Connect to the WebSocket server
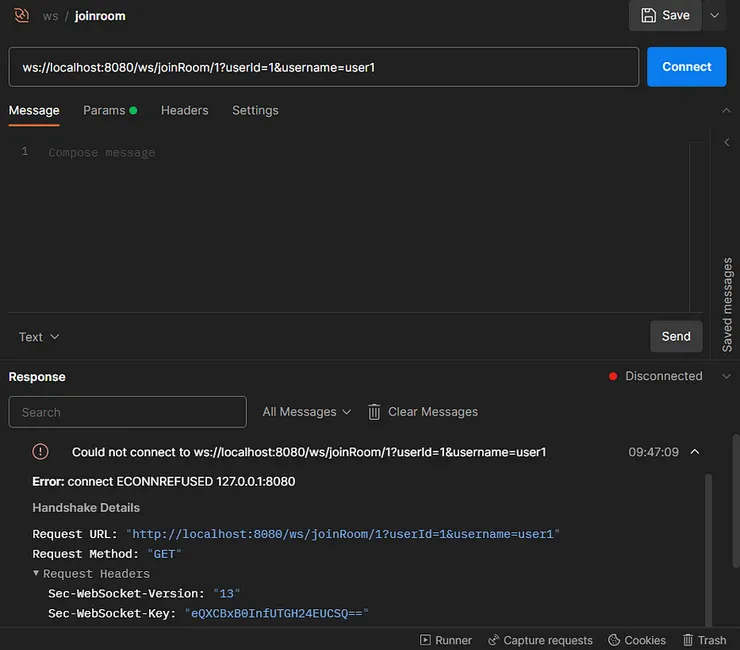This screenshot has width=740, height=650. click(x=686, y=67)
